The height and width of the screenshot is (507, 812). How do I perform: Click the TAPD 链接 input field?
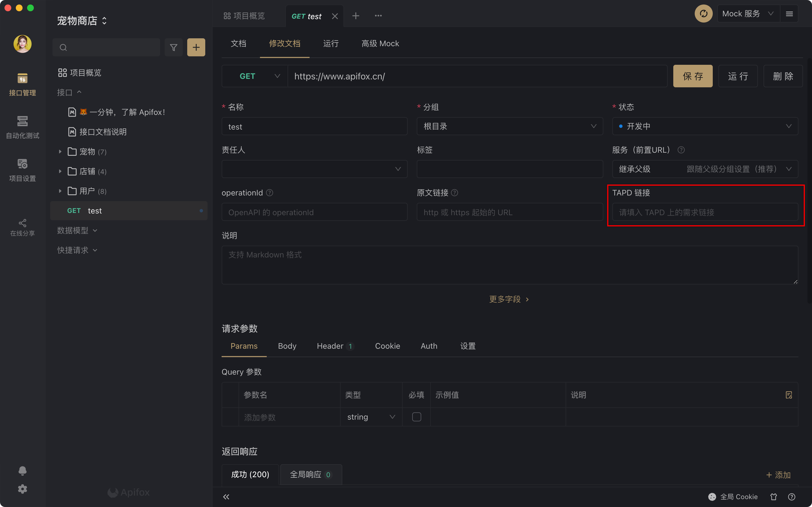pyautogui.click(x=705, y=212)
